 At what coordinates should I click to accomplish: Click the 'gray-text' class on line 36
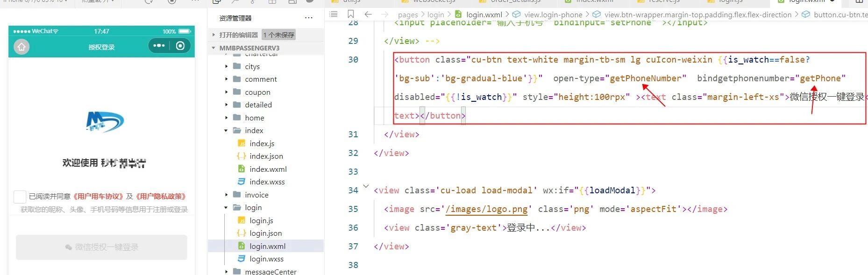point(473,228)
